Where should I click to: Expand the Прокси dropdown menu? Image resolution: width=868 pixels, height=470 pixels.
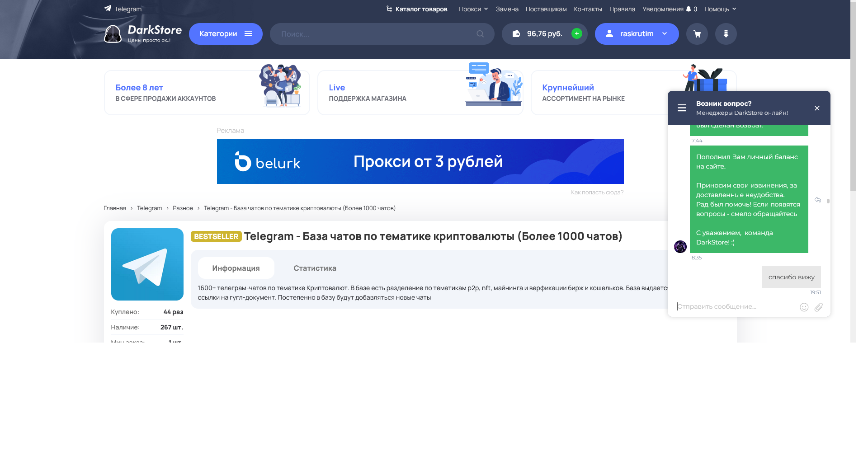point(473,9)
